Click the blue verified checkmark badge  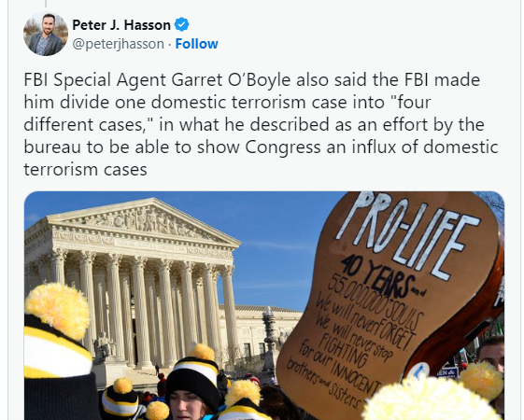(182, 24)
